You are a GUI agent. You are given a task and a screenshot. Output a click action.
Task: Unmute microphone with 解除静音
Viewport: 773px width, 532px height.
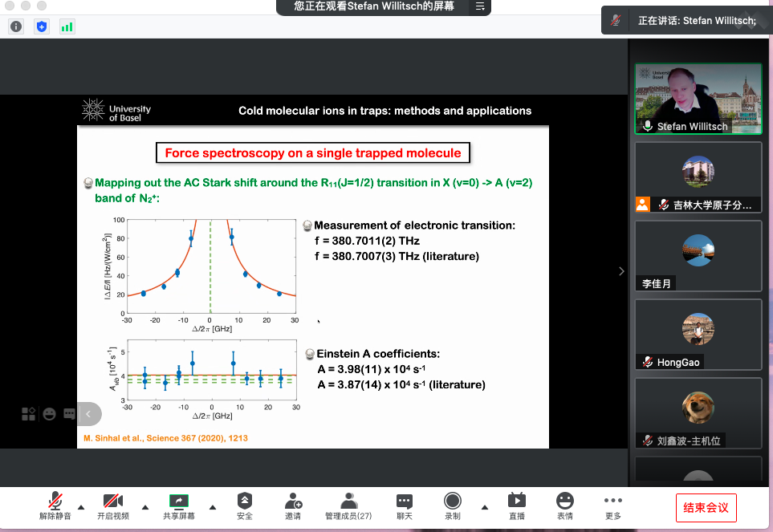pos(55,506)
